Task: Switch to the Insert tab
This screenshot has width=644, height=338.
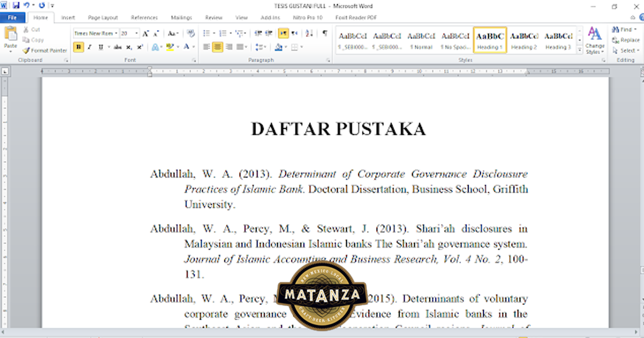Action: tap(68, 18)
